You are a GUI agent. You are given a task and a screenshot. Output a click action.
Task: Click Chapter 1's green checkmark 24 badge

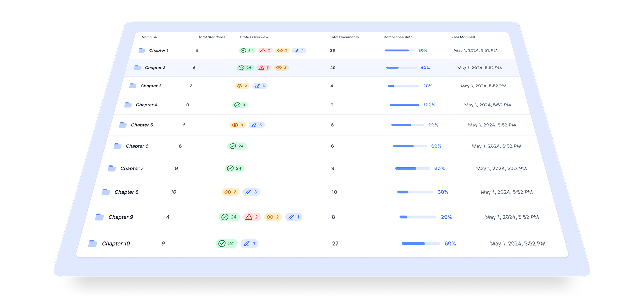click(247, 50)
